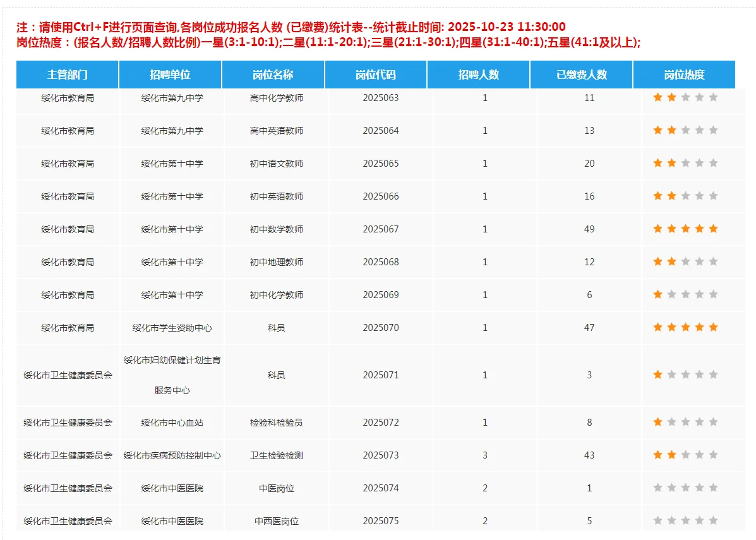Click 高中化学教师 position name
The image size is (756, 540).
pyautogui.click(x=276, y=98)
